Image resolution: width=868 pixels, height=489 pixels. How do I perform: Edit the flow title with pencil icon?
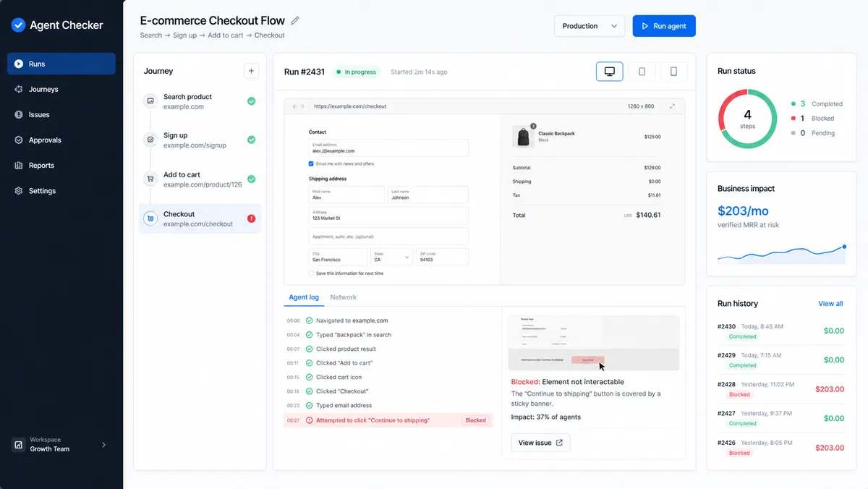pyautogui.click(x=295, y=20)
